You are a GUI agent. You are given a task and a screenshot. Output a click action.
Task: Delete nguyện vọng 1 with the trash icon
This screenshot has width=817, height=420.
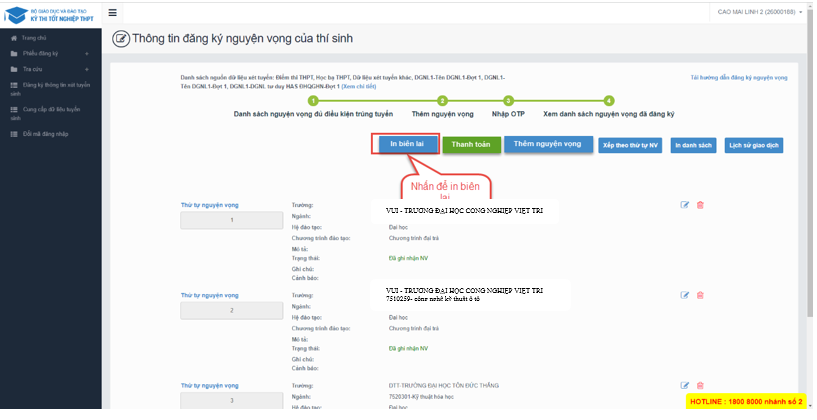(700, 205)
